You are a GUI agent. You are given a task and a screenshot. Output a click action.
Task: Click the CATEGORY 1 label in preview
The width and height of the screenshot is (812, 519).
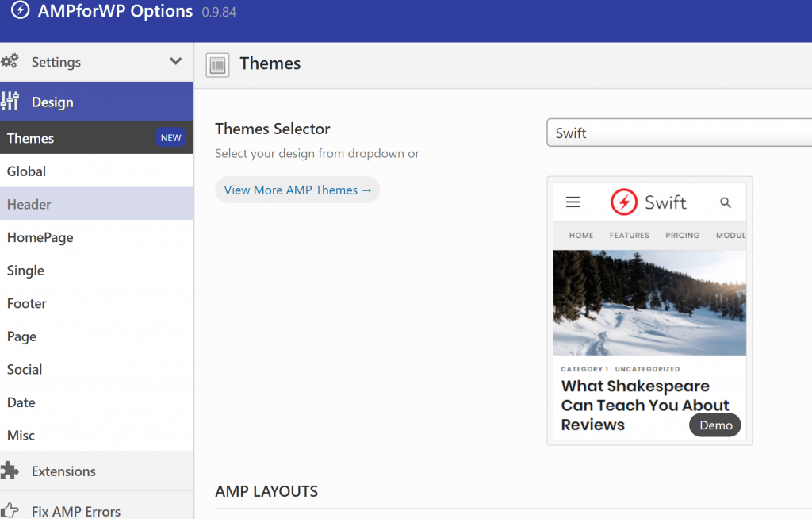click(584, 369)
